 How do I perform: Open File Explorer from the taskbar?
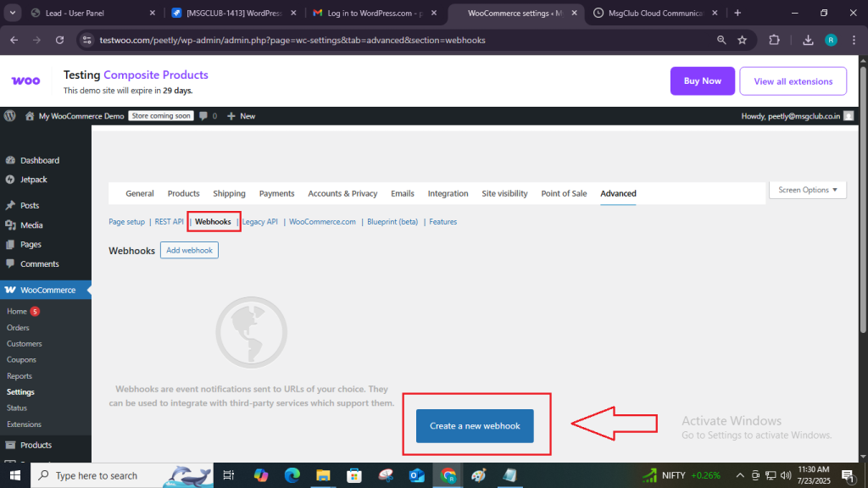323,475
